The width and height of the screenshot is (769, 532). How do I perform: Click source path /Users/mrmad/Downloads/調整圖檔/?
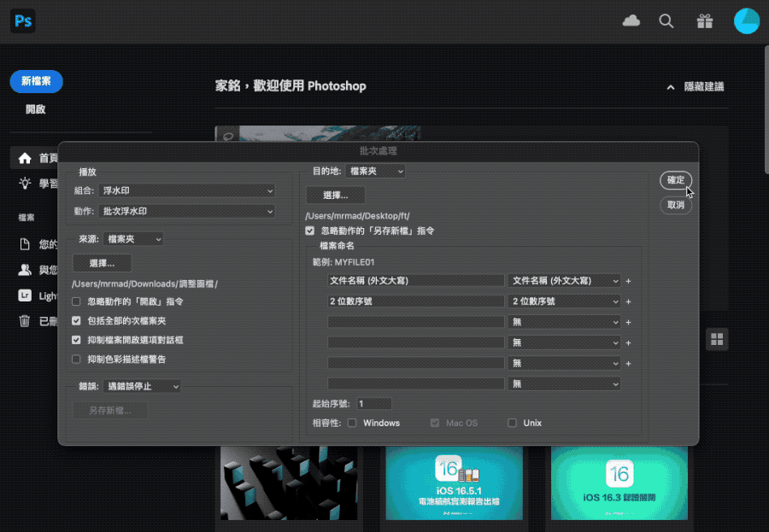click(144, 284)
